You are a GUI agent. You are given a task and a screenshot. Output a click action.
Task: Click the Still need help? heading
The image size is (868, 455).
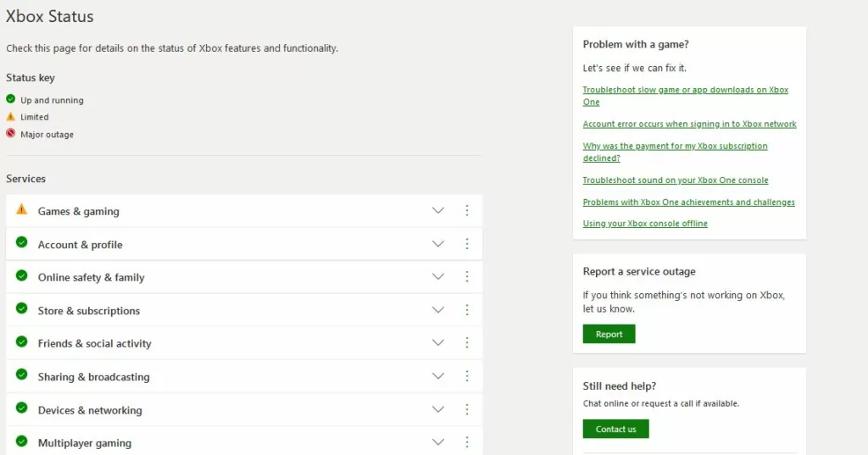[x=620, y=386]
